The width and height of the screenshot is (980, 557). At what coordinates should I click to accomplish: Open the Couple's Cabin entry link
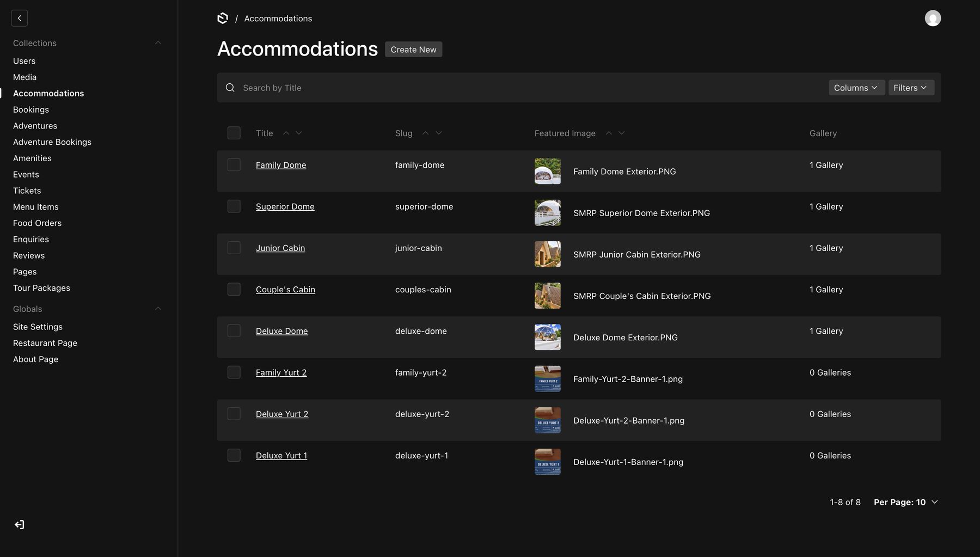(285, 290)
